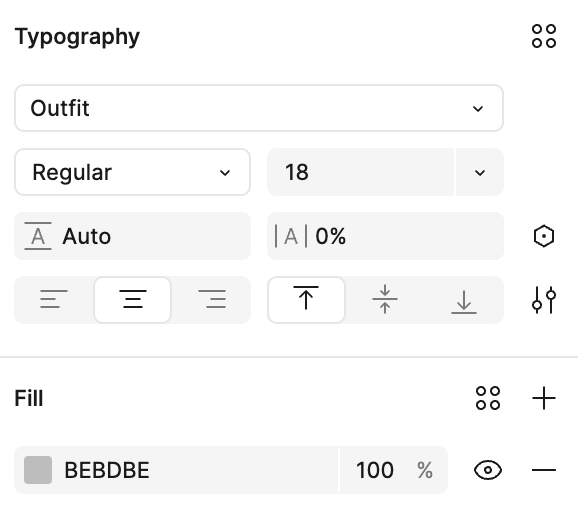Toggle fill visibility with eye icon

click(x=488, y=470)
